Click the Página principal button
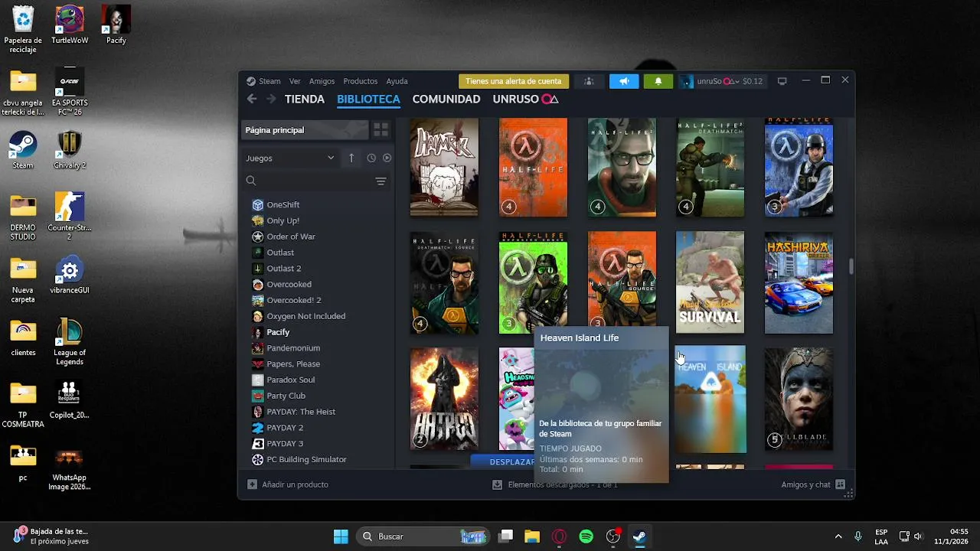Screen dimensions: 980x551 tap(306, 130)
